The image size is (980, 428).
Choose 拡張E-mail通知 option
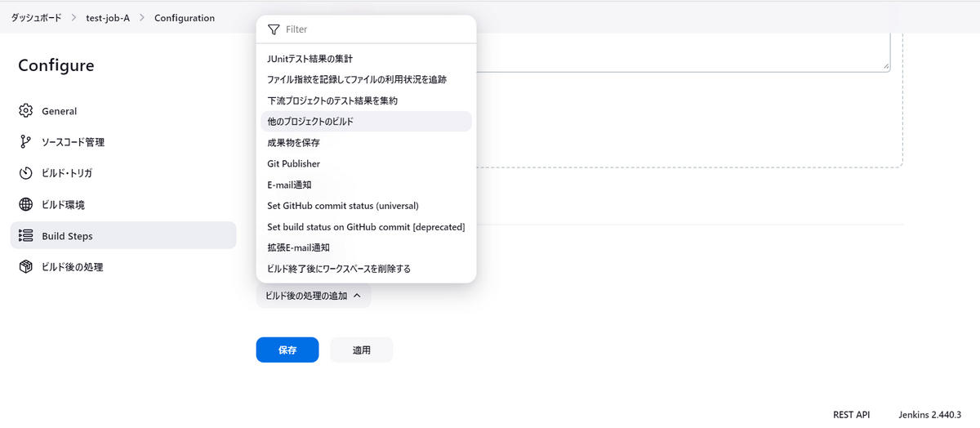pyautogui.click(x=366, y=247)
